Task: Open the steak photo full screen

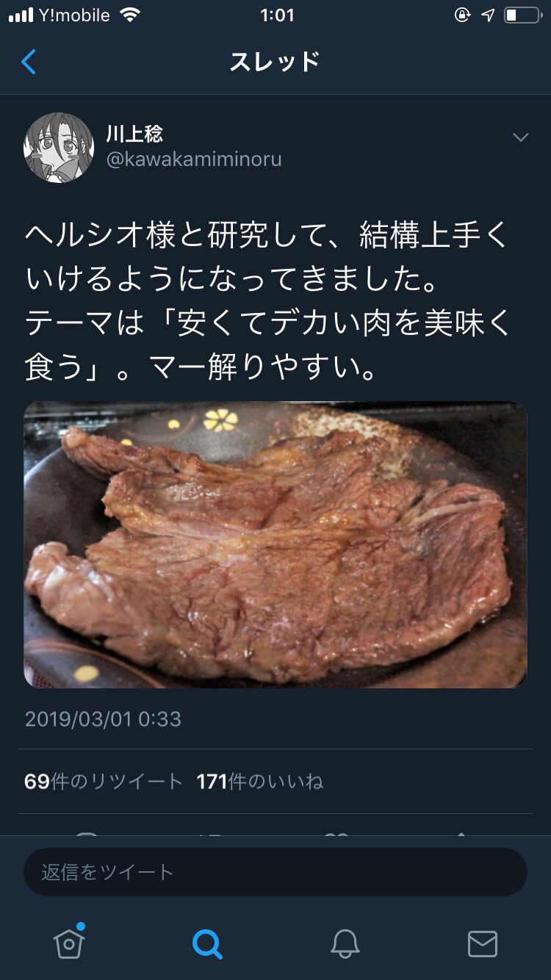Action: click(x=275, y=544)
